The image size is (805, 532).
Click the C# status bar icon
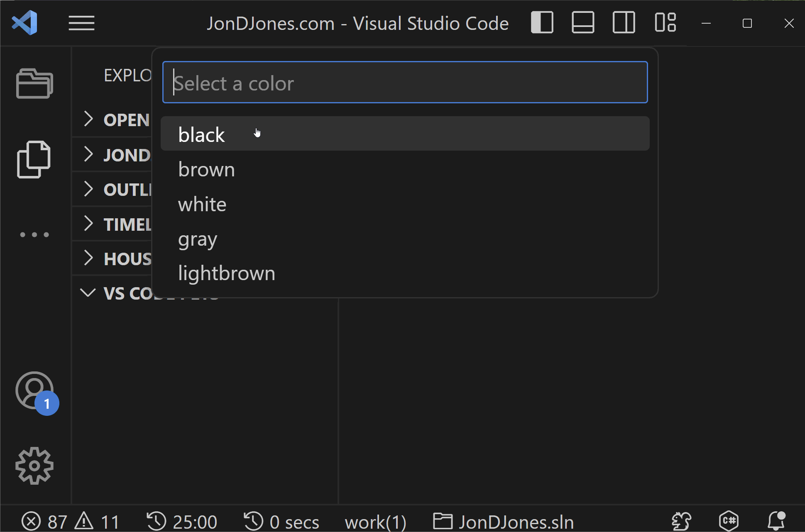729,521
